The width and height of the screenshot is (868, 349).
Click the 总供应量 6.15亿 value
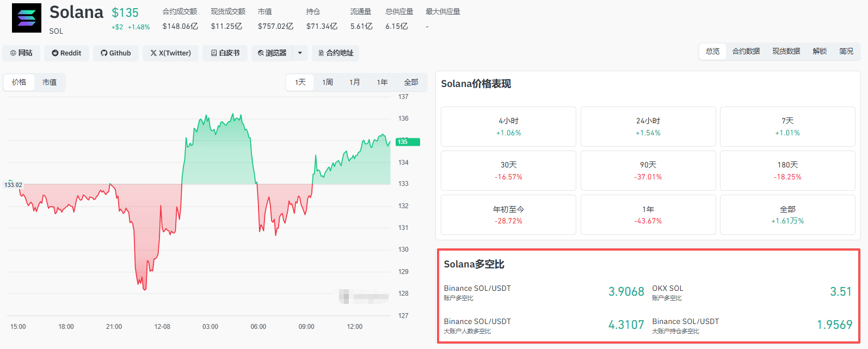tap(397, 26)
